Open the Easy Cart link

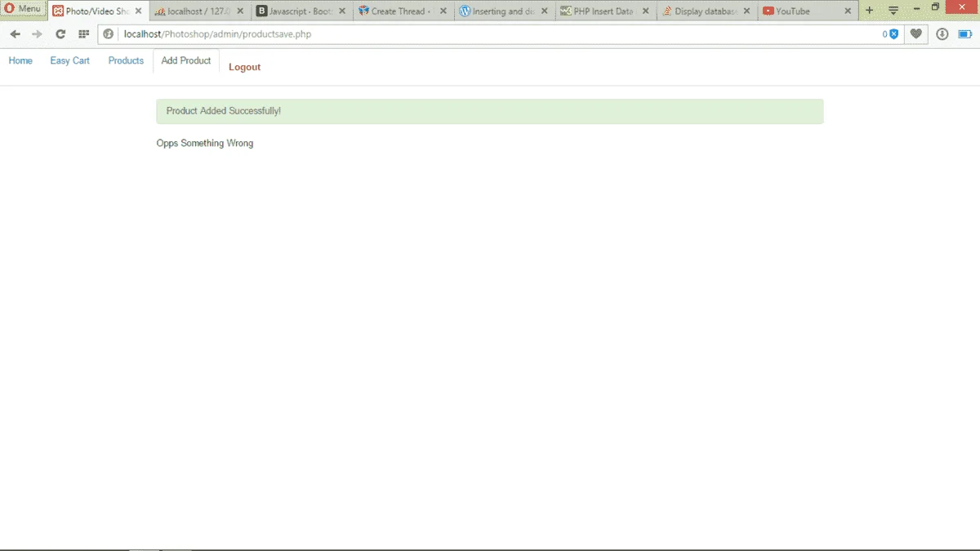[70, 60]
